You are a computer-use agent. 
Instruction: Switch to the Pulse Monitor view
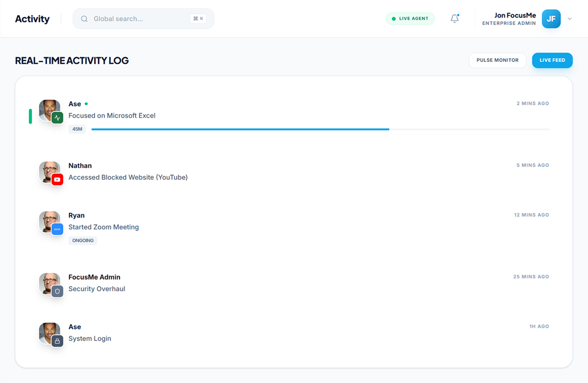coord(497,60)
